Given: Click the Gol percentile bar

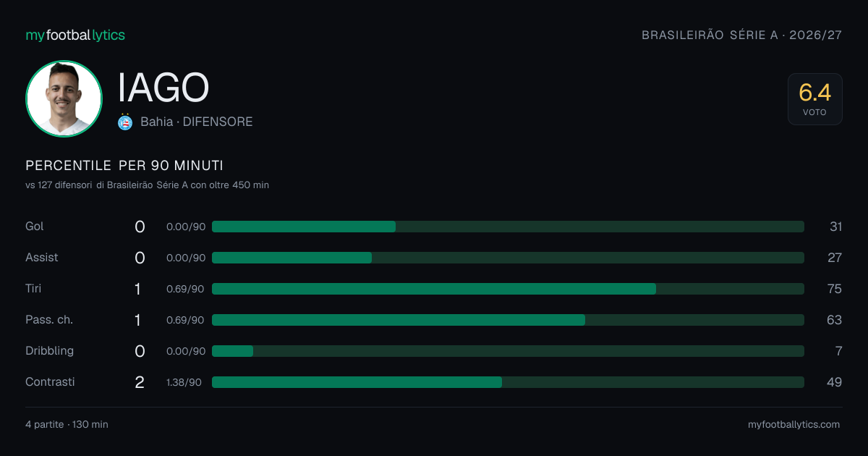Looking at the screenshot, I should click(508, 227).
